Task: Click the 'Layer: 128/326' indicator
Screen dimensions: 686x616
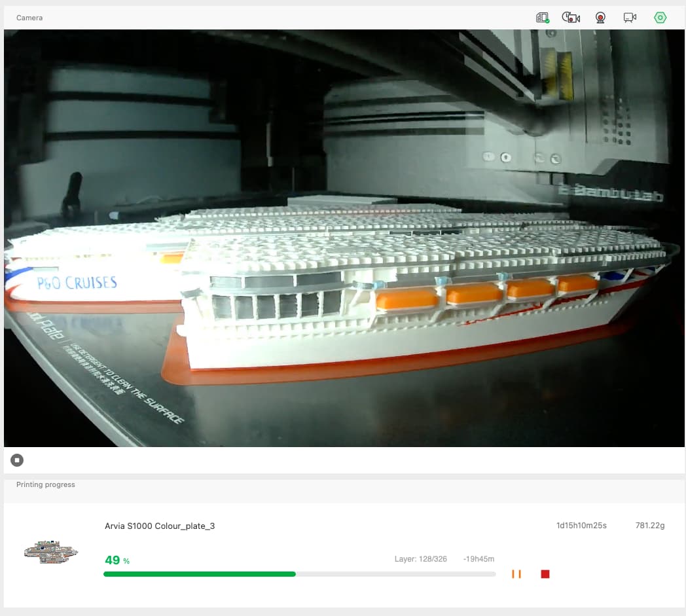Action: coord(420,558)
